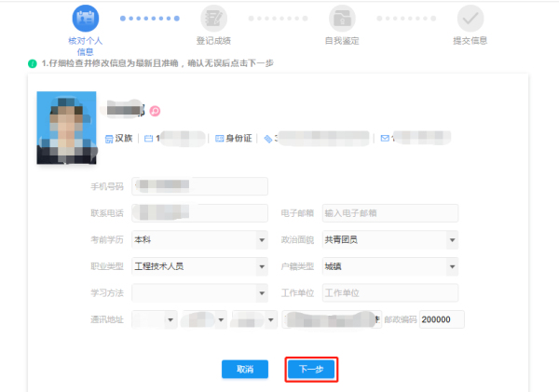Click the green info icon by instructions
This screenshot has width=559, height=392.
pyautogui.click(x=33, y=64)
